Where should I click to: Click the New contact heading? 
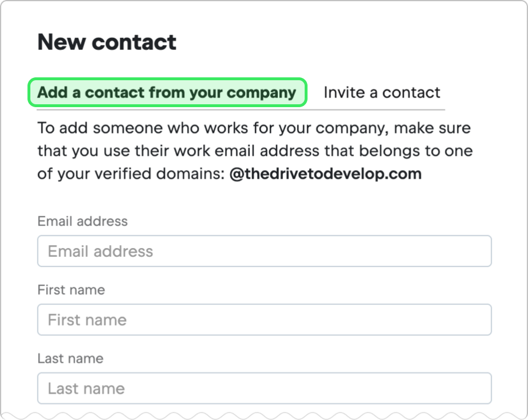point(107,42)
